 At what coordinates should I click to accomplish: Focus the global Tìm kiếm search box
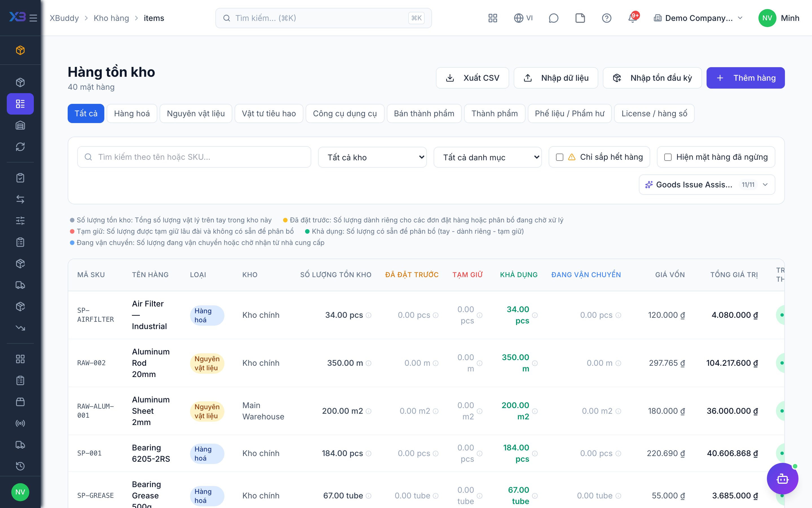click(323, 18)
